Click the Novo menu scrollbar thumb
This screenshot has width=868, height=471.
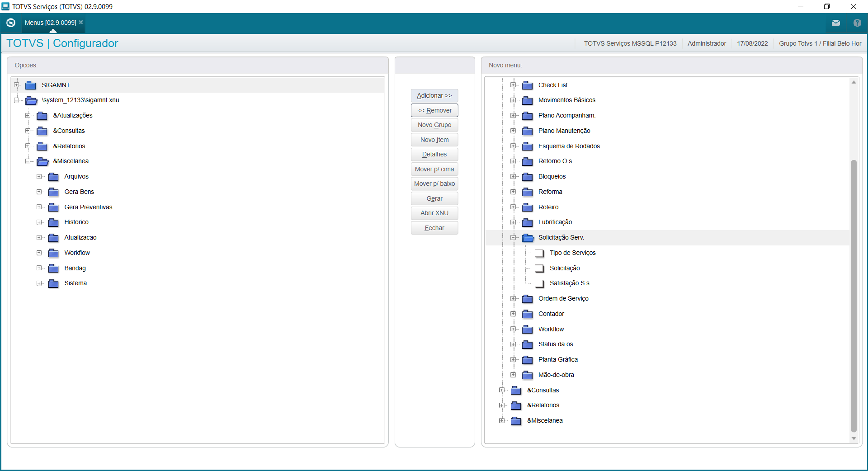pyautogui.click(x=854, y=296)
